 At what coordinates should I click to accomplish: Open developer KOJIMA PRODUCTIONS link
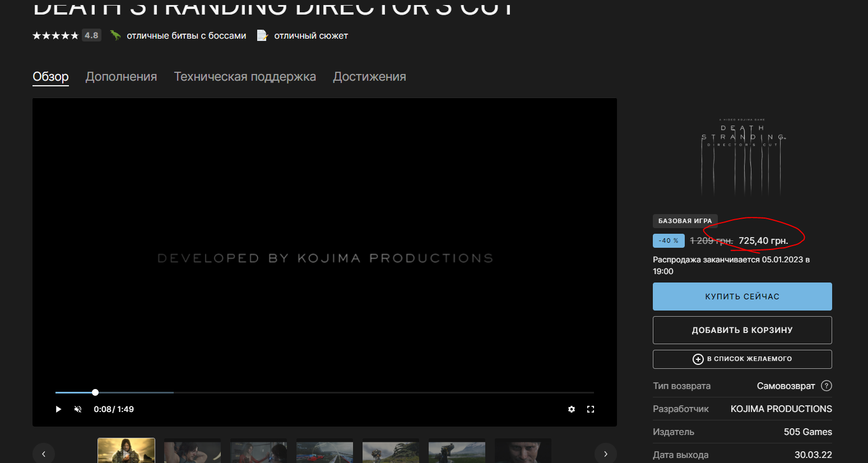(781, 409)
